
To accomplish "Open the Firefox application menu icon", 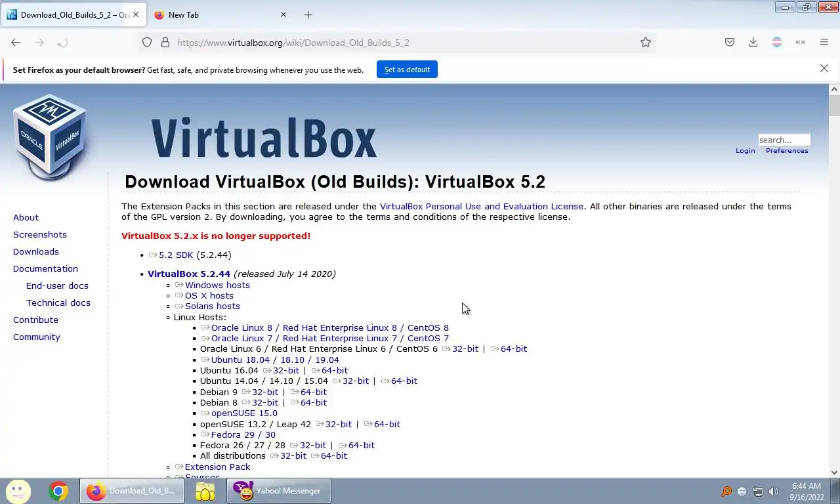I will pyautogui.click(x=824, y=42).
